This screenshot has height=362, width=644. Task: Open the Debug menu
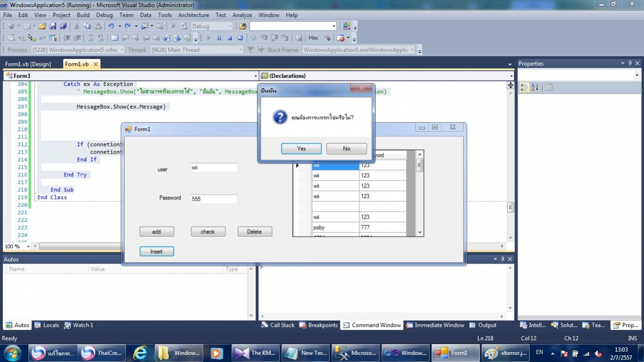104,15
